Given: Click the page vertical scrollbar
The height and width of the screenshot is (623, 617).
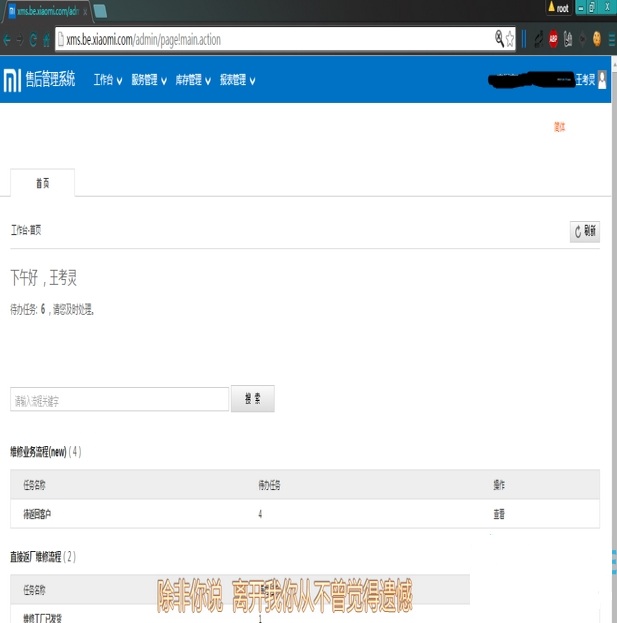Looking at the screenshot, I should (614, 338).
